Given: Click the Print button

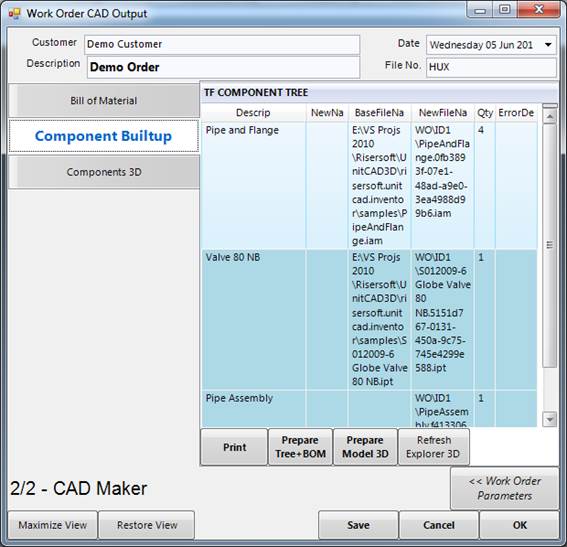Looking at the screenshot, I should (234, 447).
